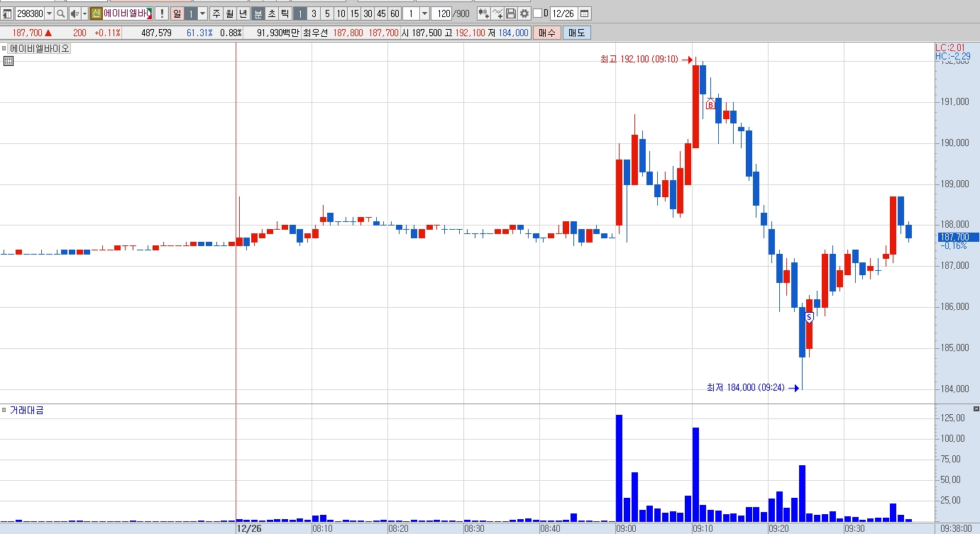Click the 매수 buy button
The height and width of the screenshot is (534, 980).
tap(547, 33)
